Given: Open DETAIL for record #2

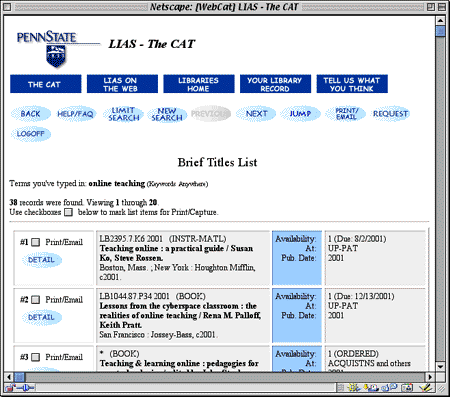Looking at the screenshot, I should [42, 317].
